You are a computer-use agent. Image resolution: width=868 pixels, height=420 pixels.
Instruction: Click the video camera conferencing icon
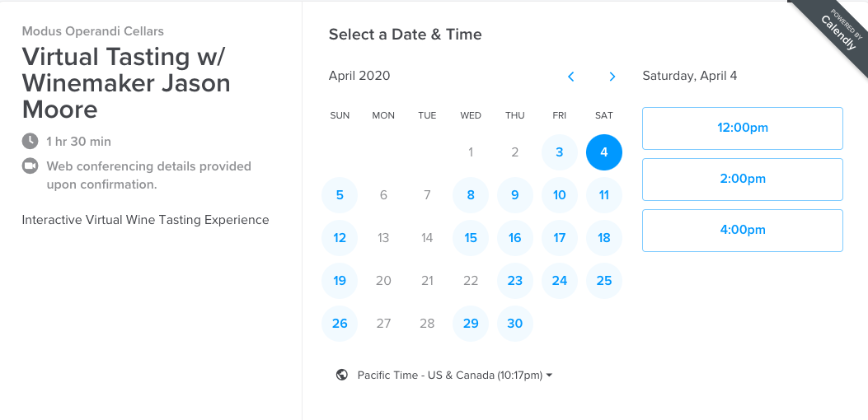coord(30,166)
